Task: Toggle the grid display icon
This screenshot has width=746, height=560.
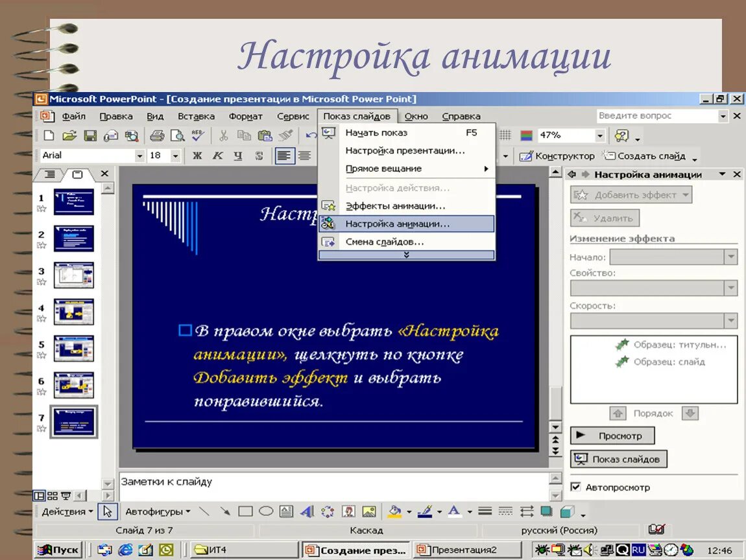Action: 505,135
